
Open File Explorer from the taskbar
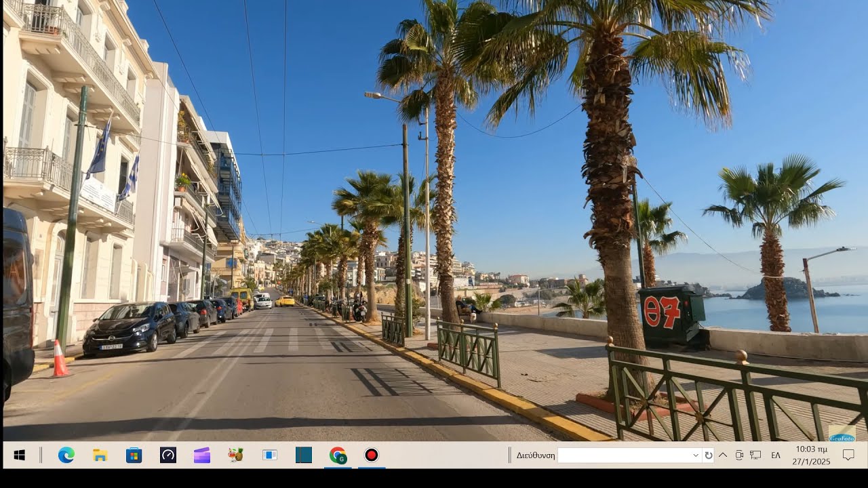pos(100,455)
